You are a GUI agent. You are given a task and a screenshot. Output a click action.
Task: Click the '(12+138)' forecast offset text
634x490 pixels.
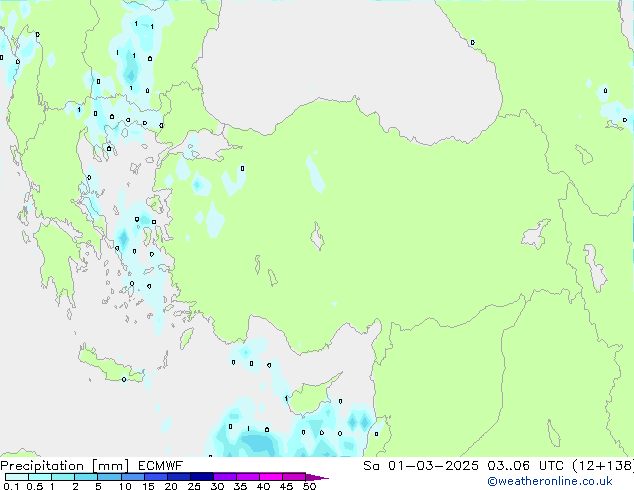click(603, 466)
